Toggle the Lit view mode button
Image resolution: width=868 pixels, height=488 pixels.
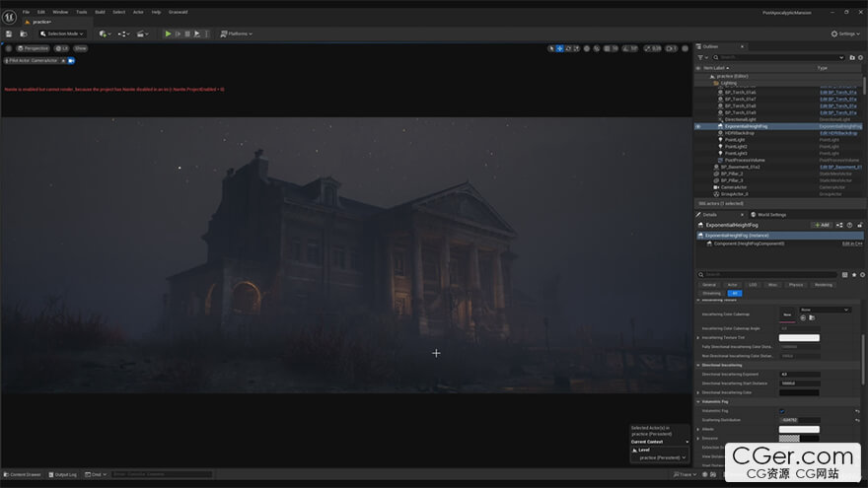pos(64,48)
